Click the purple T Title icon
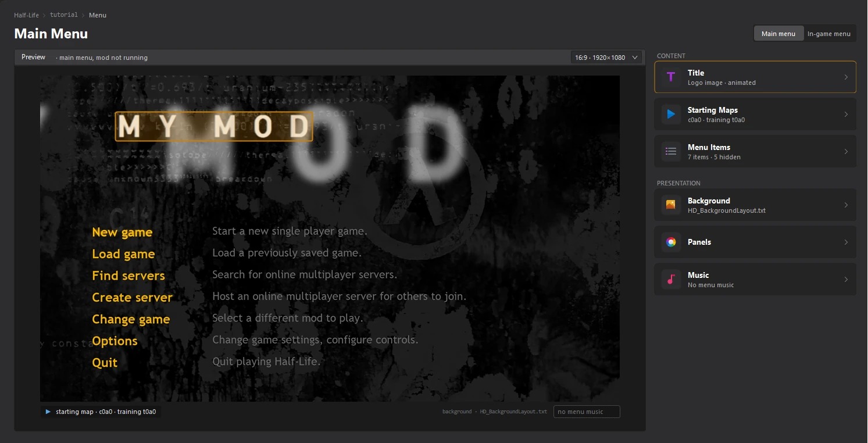Screen dimensions: 868x443 point(671,77)
